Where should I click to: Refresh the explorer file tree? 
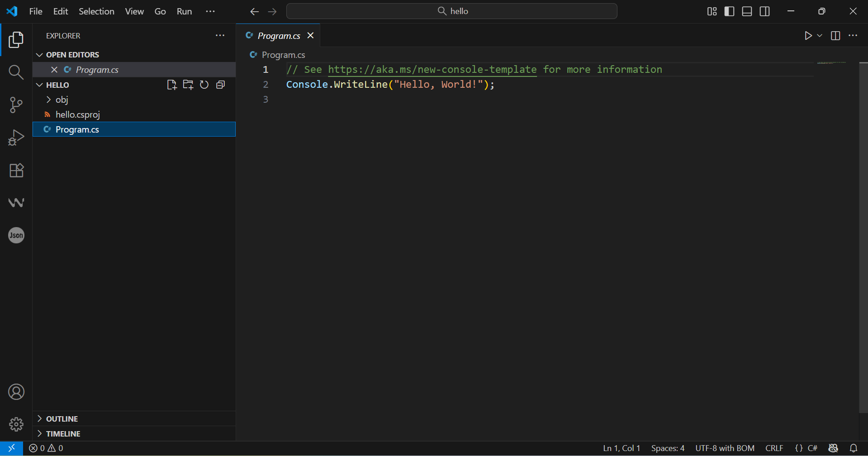pyautogui.click(x=204, y=85)
